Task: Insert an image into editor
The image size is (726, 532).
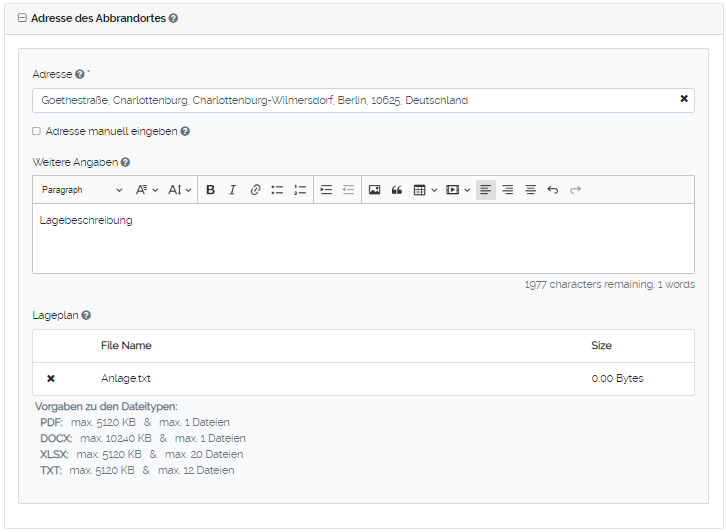Action: (x=374, y=190)
